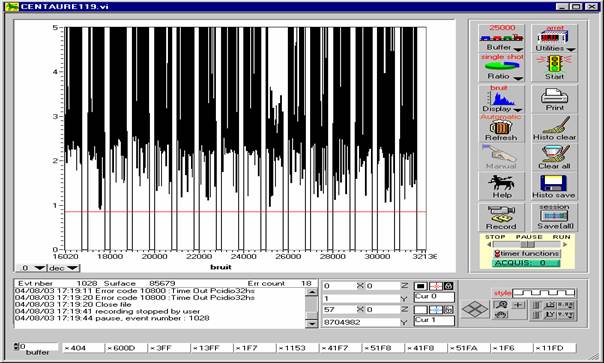Toggle the Cur 0 lock icon
The image size is (604, 363).
pos(448,286)
